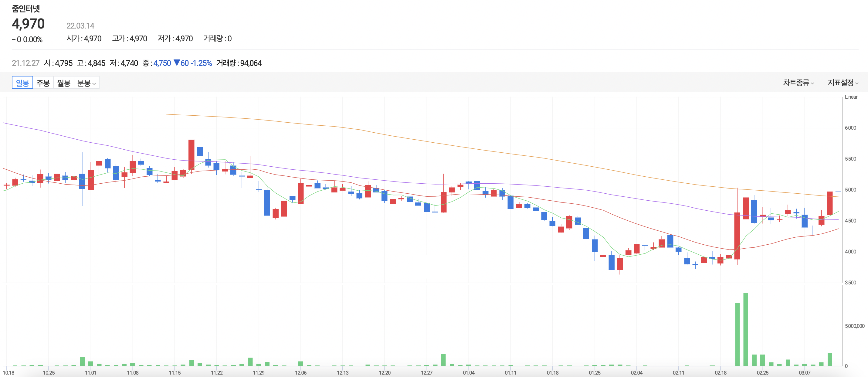This screenshot has height=377, width=868.
Task: Select the 일봉 daily chart tab
Action: click(22, 83)
